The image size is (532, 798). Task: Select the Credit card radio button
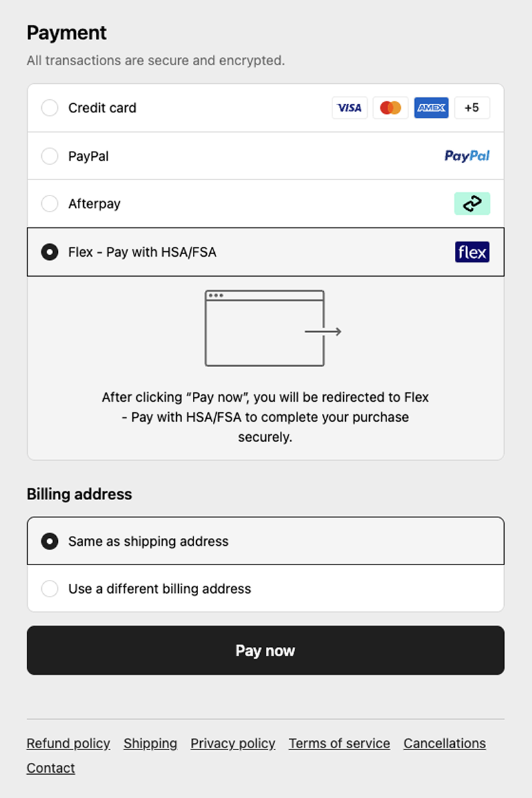click(x=50, y=108)
